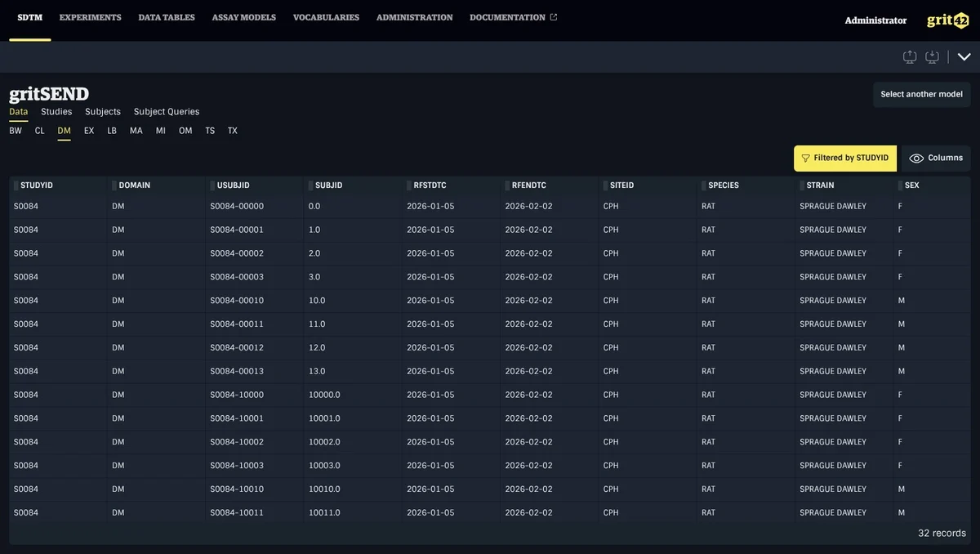Image resolution: width=980 pixels, height=554 pixels.
Task: Open the Filtered by STUDYID filter
Action: coord(844,159)
